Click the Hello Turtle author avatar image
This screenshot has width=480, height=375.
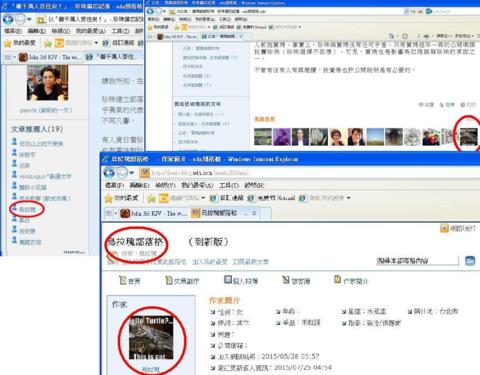[151, 338]
